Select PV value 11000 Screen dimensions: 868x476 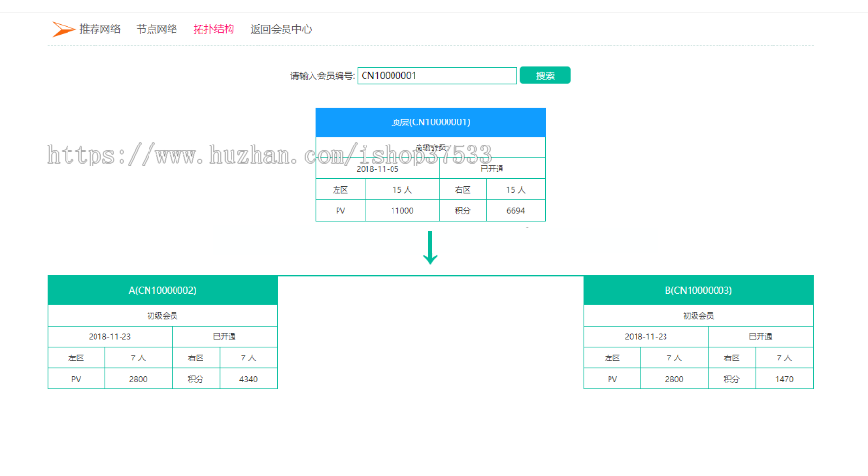(402, 211)
